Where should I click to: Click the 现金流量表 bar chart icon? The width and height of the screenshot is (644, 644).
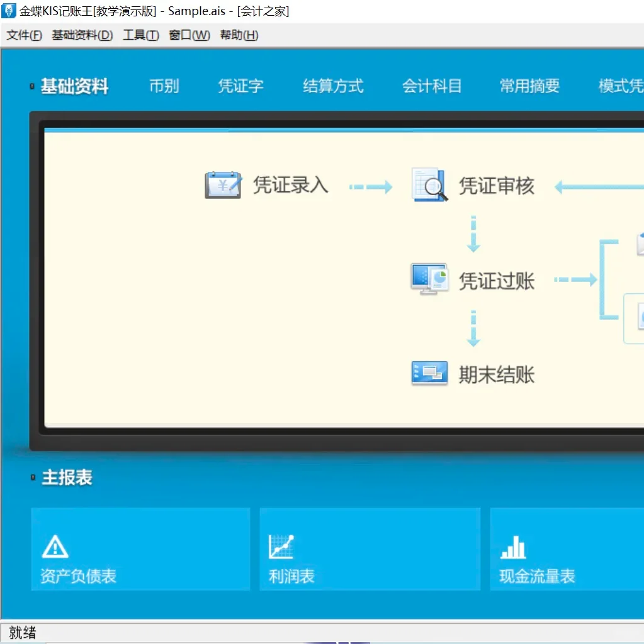[x=514, y=548]
